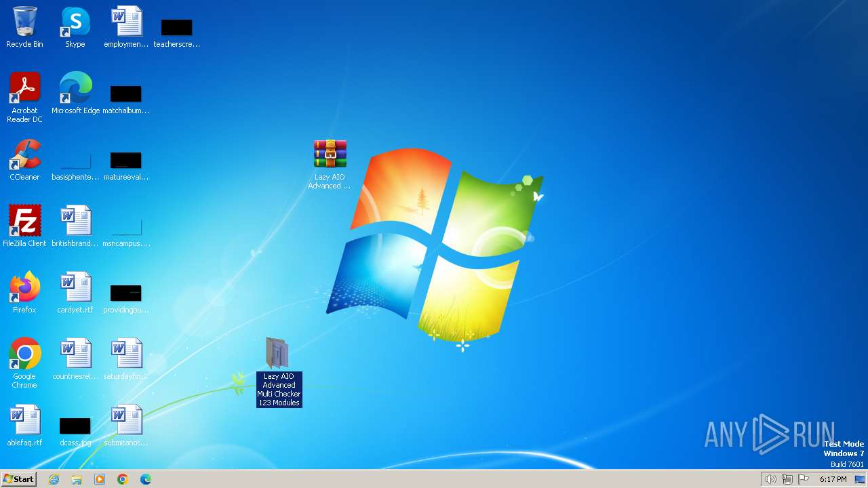Open Action Center flag icon

click(x=804, y=479)
